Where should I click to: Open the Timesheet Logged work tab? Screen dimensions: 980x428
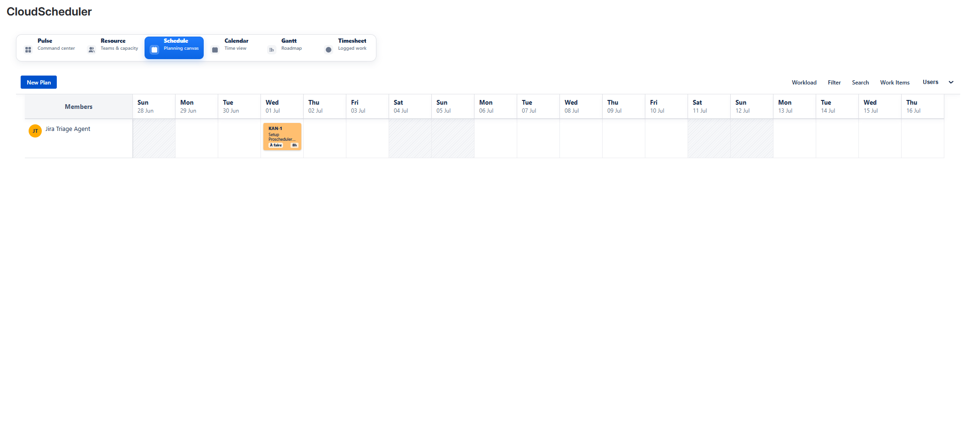[x=346, y=48]
